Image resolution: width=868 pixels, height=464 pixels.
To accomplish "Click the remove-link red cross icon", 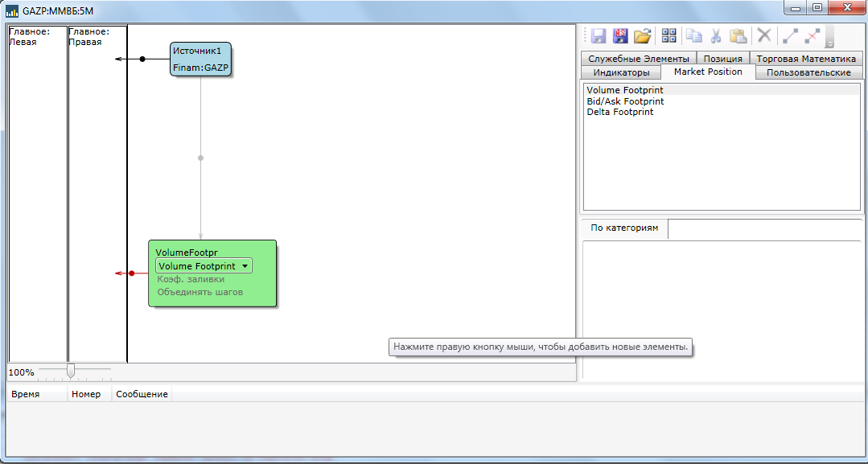I will [812, 36].
